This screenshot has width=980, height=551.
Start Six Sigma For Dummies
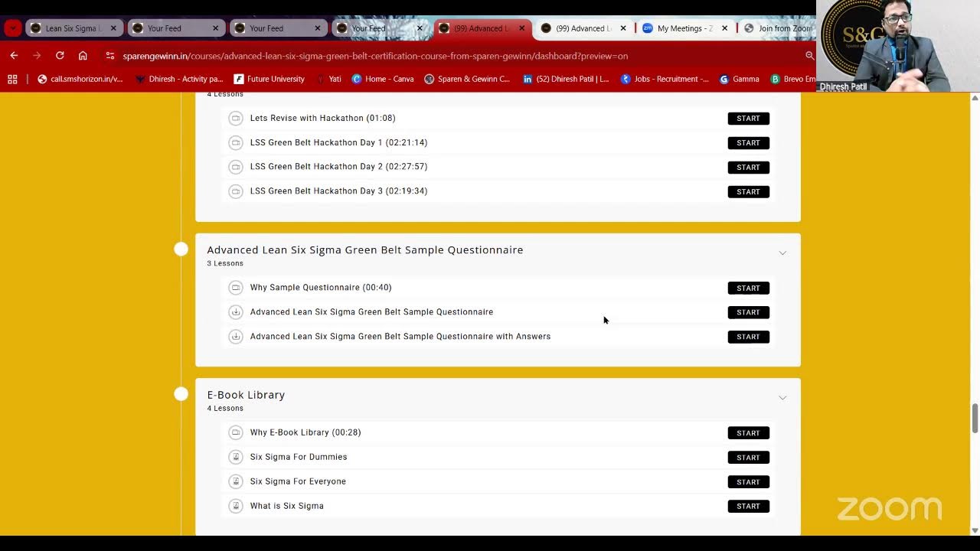point(748,458)
